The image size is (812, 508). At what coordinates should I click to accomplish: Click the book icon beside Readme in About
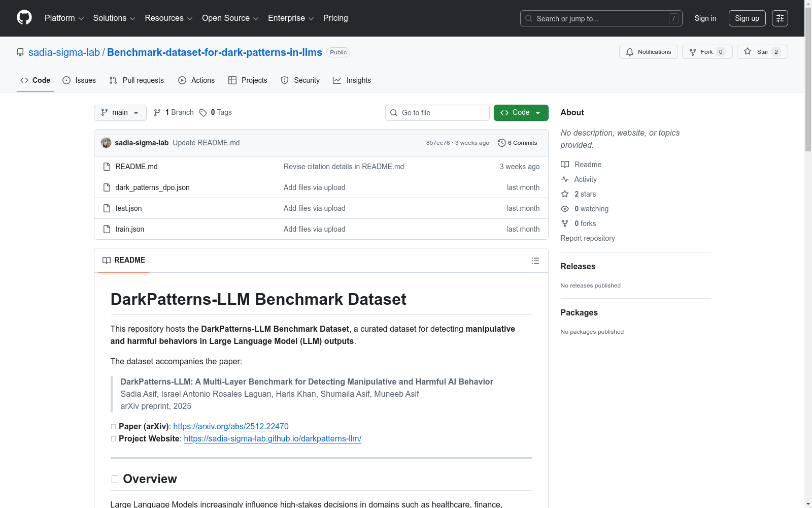tap(565, 165)
